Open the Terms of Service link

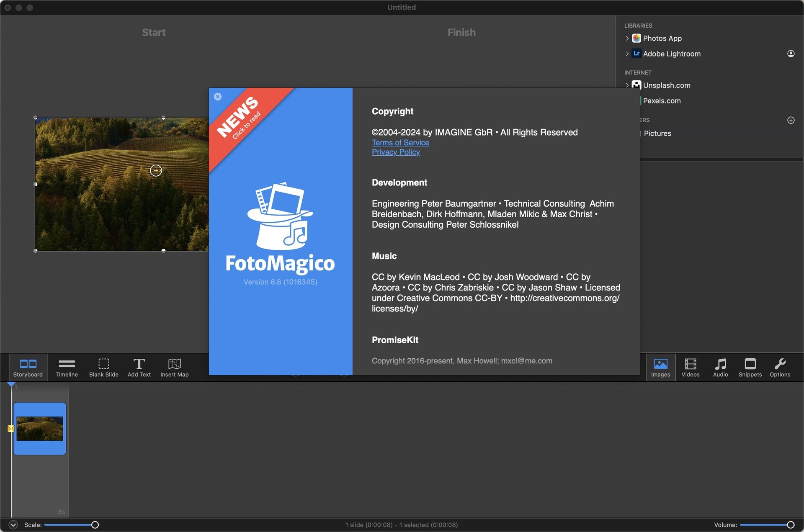tap(400, 143)
